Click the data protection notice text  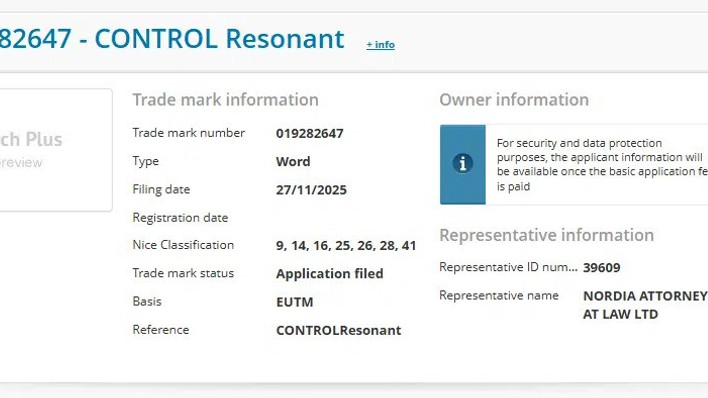pos(602,164)
